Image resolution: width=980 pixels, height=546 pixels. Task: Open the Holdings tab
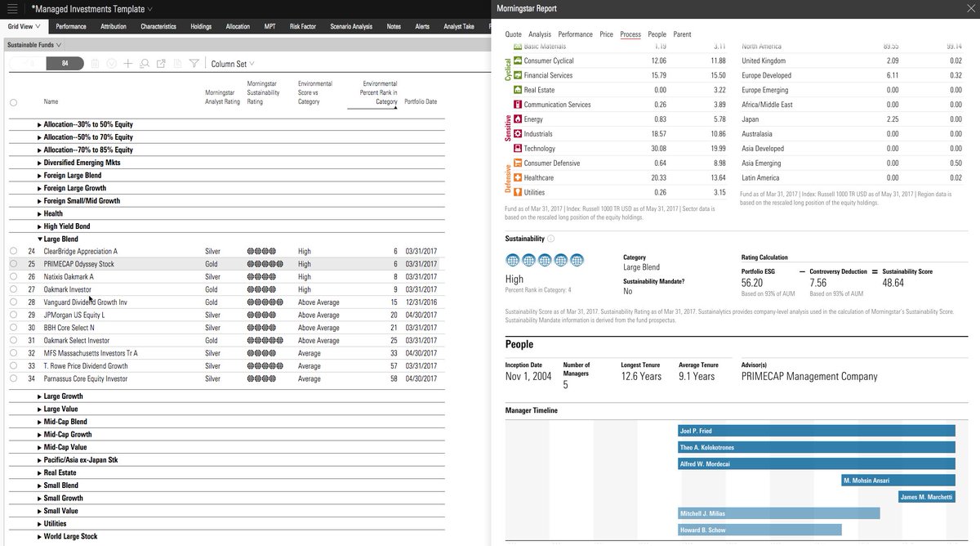(x=201, y=26)
